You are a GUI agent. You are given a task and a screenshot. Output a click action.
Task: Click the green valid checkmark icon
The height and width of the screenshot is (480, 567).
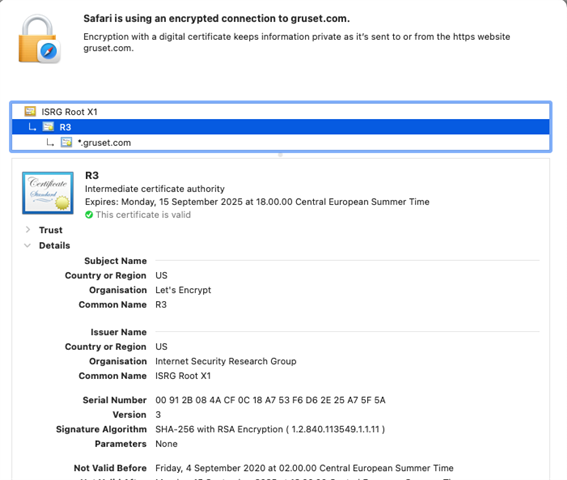coord(89,215)
